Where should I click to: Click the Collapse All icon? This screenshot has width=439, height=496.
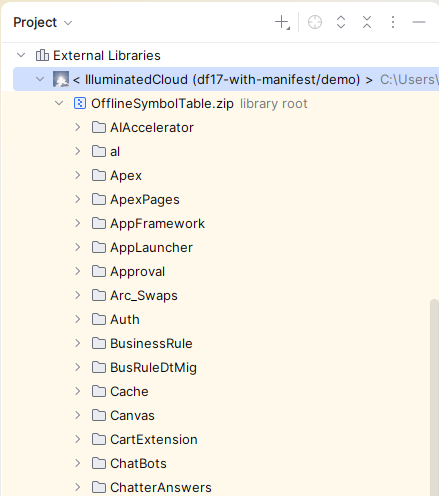[367, 22]
